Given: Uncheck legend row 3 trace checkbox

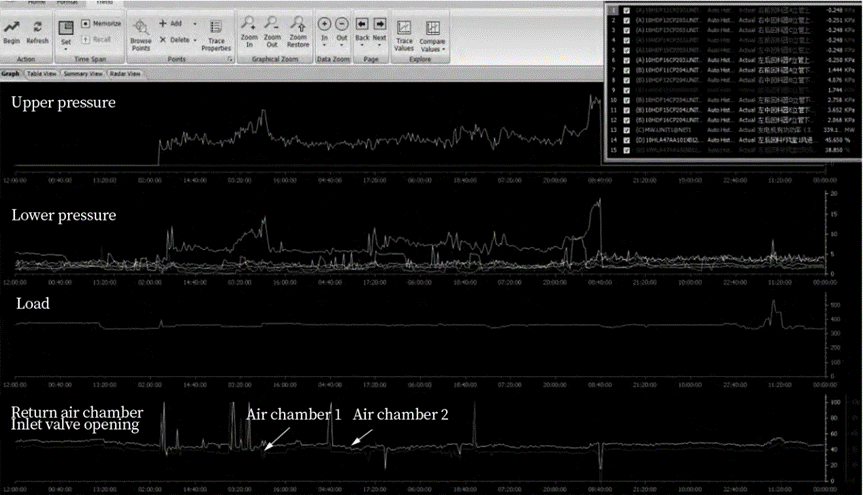Looking at the screenshot, I should [x=626, y=30].
